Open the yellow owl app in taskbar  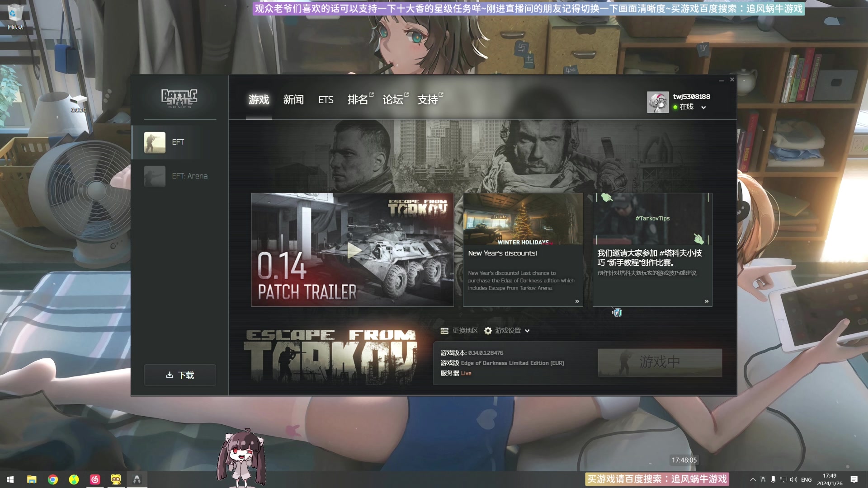pos(116,479)
